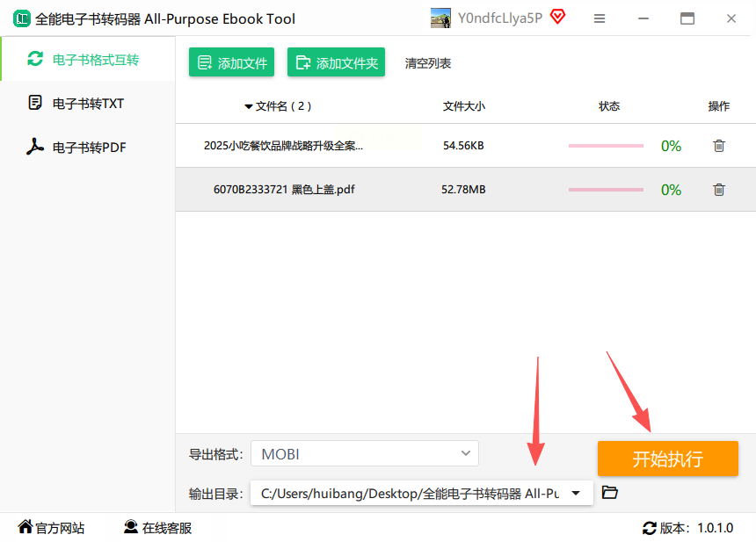
Task: Click the 版本: 1.0.1.0 text
Action: 696,528
